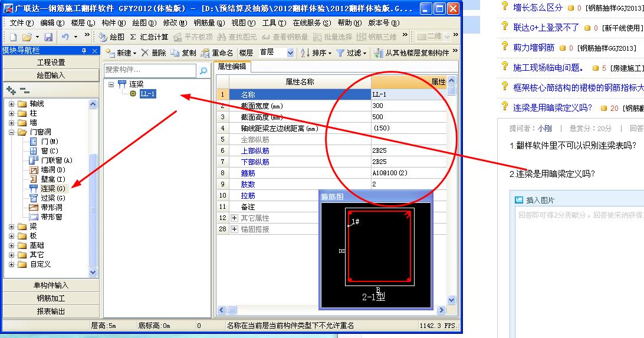
Task: Click 删除 delete button
Action: [153, 52]
